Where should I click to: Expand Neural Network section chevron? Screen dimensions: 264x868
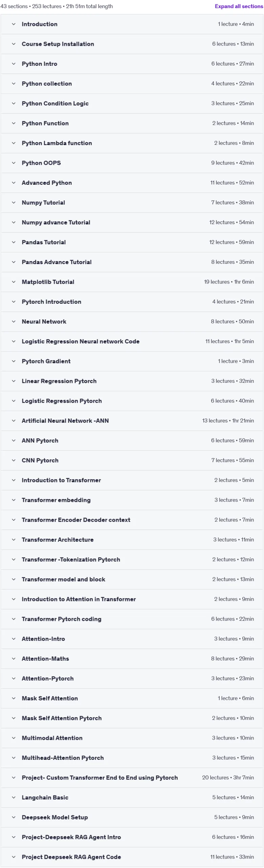pos(14,321)
